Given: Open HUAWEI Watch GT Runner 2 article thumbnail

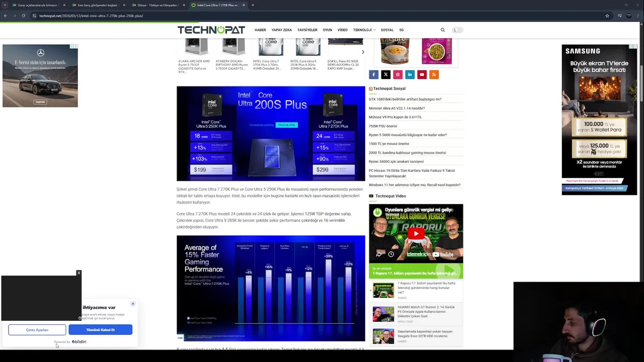Looking at the screenshot, I should point(383,314).
